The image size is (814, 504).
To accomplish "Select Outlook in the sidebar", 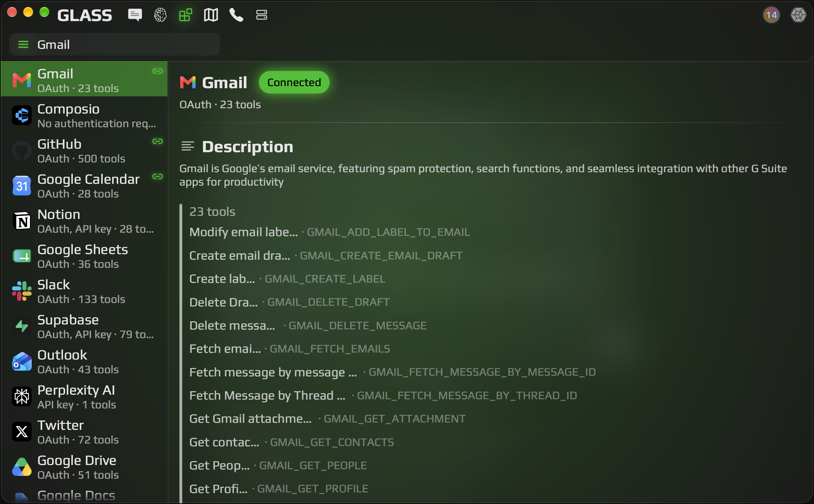I will tap(84, 362).
